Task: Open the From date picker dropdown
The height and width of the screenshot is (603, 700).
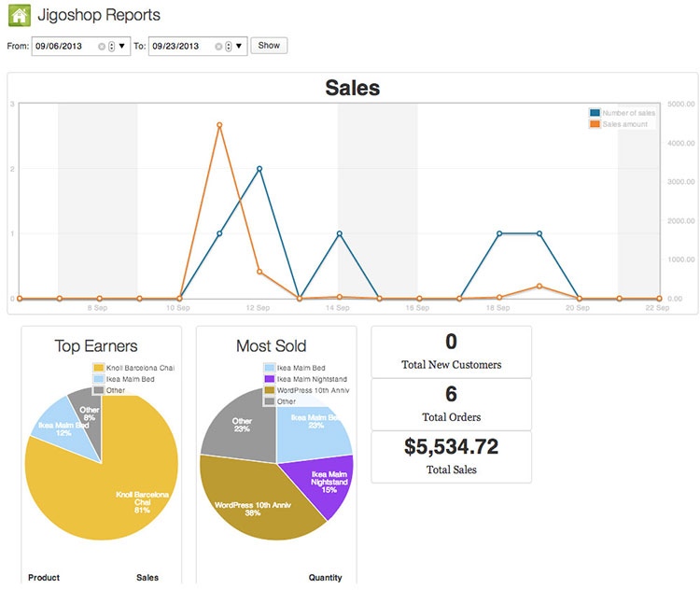Action: (x=122, y=46)
